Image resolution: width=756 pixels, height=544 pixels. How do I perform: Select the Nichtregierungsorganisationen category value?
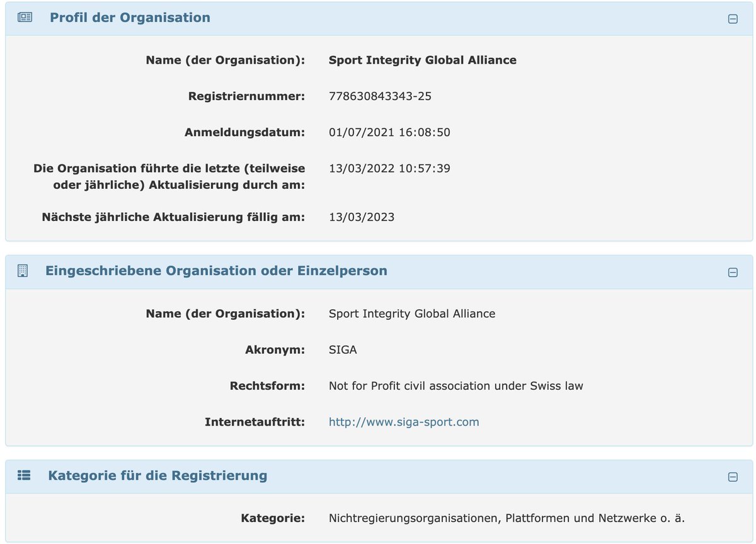[x=507, y=519]
